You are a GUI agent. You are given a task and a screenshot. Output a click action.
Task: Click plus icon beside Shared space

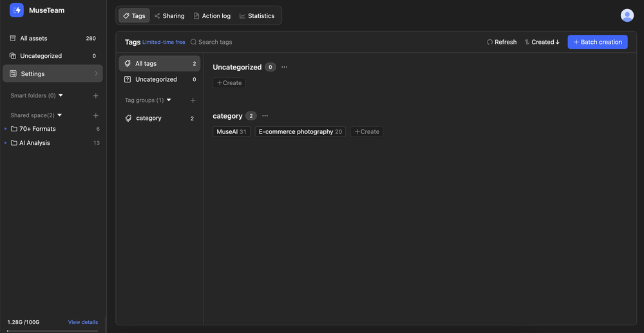[x=96, y=115]
